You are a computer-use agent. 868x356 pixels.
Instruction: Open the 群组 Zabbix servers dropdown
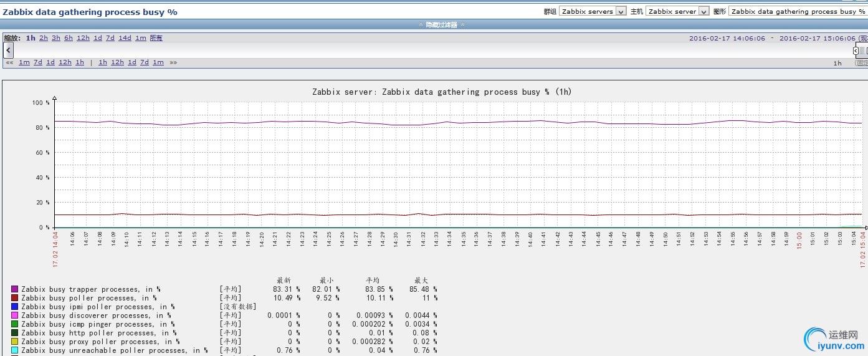(593, 11)
